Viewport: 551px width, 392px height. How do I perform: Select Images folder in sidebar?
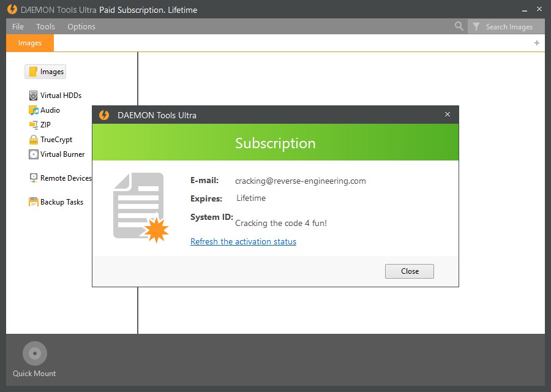pyautogui.click(x=45, y=72)
